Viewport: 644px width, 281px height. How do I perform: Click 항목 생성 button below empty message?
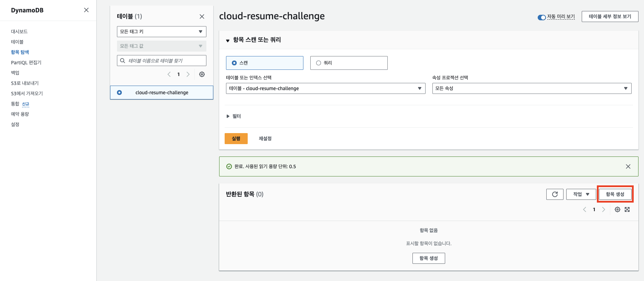tap(429, 258)
